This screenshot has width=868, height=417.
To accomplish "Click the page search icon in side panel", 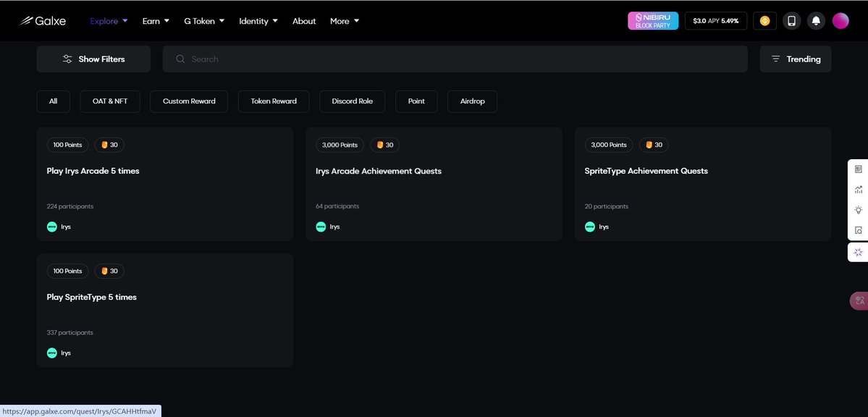I will 858,230.
